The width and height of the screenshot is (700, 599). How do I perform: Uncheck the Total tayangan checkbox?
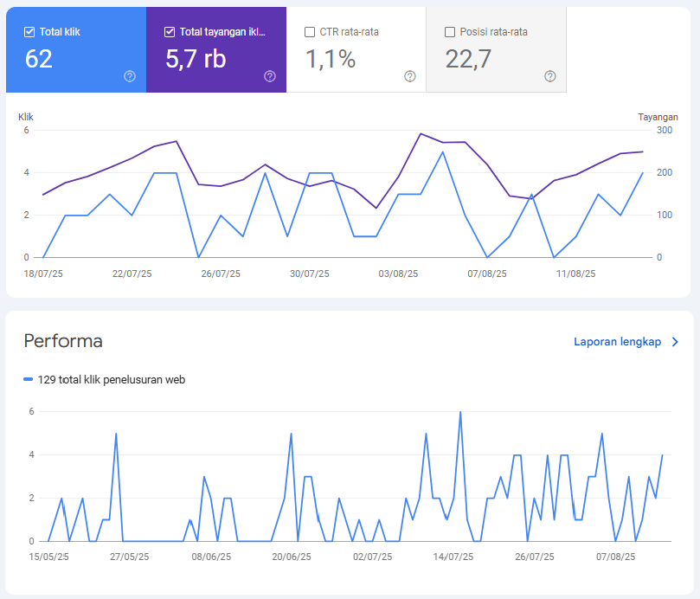[169, 31]
